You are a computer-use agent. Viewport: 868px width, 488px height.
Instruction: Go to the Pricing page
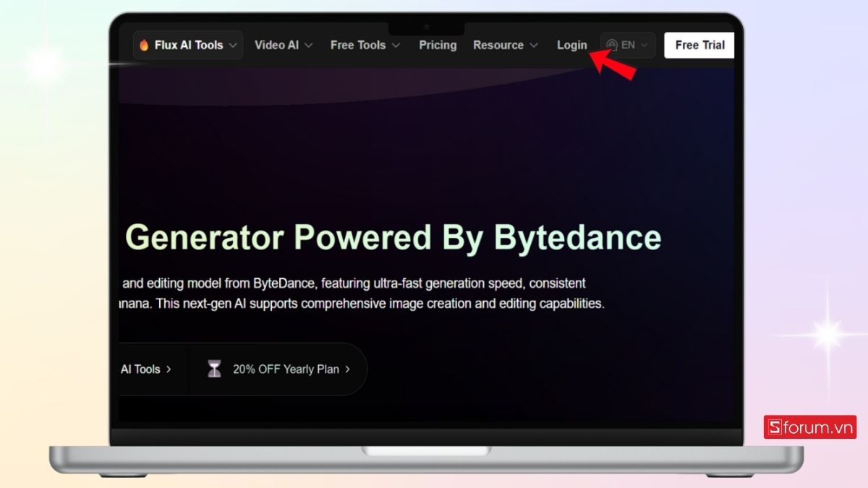pyautogui.click(x=438, y=45)
